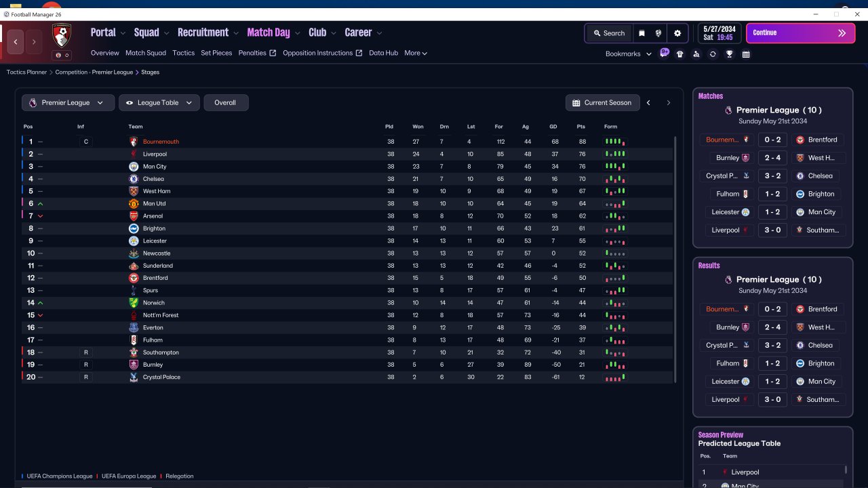Click the Current Season button
Viewport: 868px width, 488px height.
tap(602, 103)
